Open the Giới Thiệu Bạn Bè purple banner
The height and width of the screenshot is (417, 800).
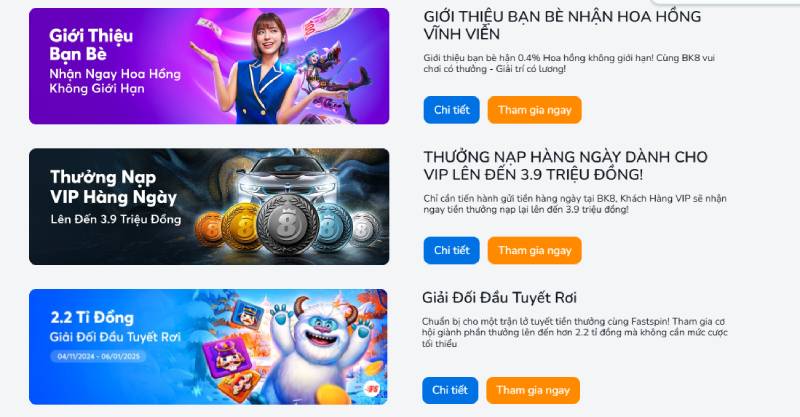click(209, 66)
